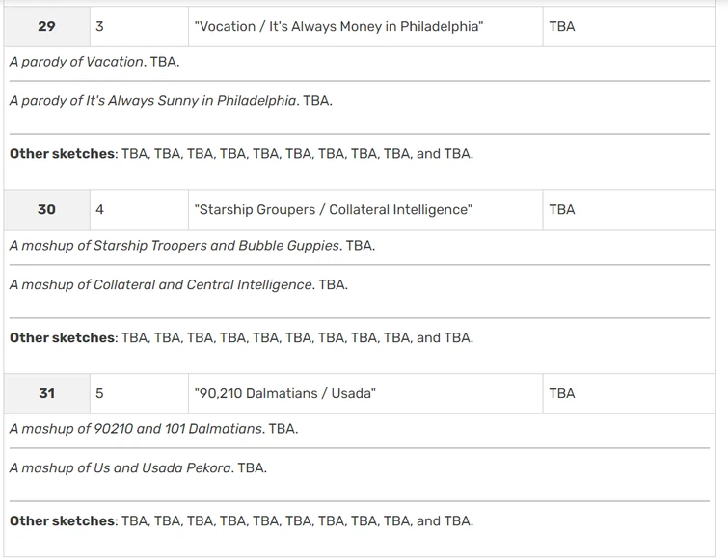Click the TBA air date for episode 29
Image resolution: width=728 pixels, height=560 pixels.
tap(562, 26)
